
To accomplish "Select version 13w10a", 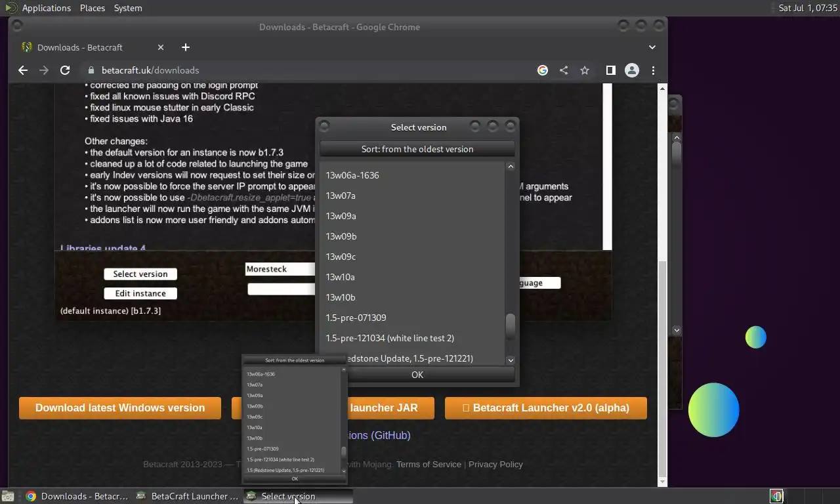I will point(412,277).
